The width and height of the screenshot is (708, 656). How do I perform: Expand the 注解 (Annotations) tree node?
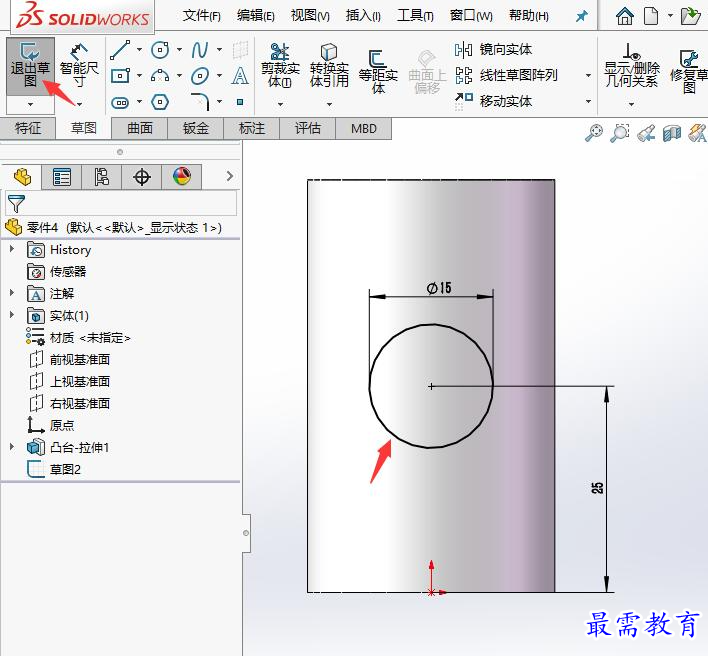coord(12,293)
